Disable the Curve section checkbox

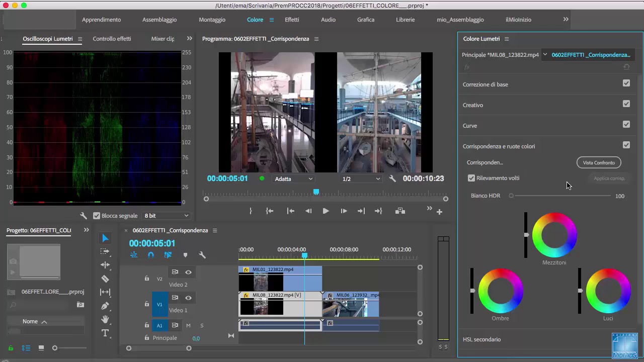626,124
